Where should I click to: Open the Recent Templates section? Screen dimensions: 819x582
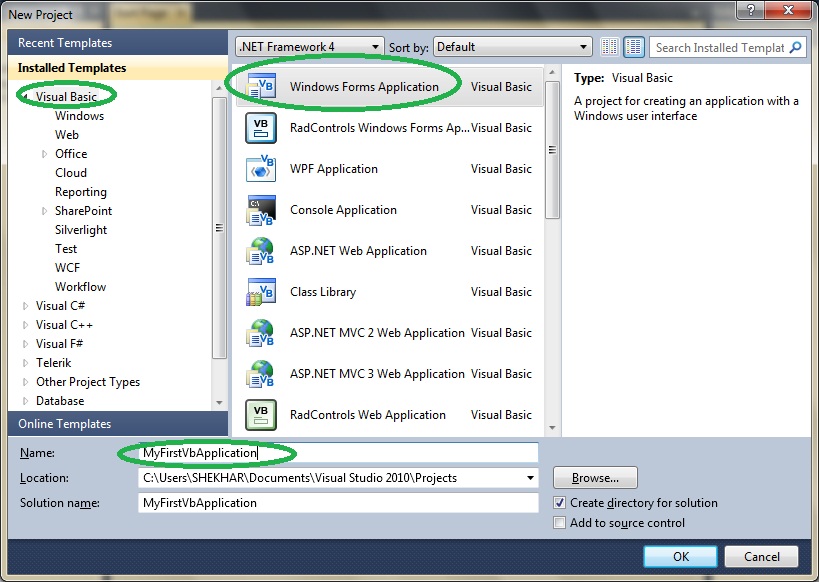[118, 42]
